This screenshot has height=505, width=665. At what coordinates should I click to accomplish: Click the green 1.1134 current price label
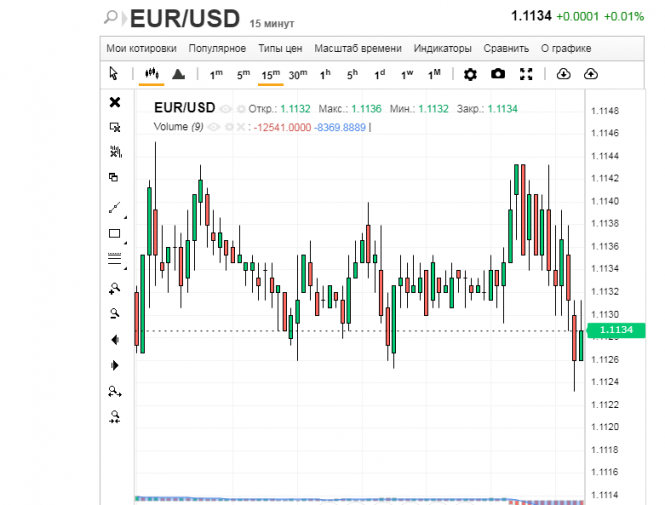pyautogui.click(x=616, y=330)
